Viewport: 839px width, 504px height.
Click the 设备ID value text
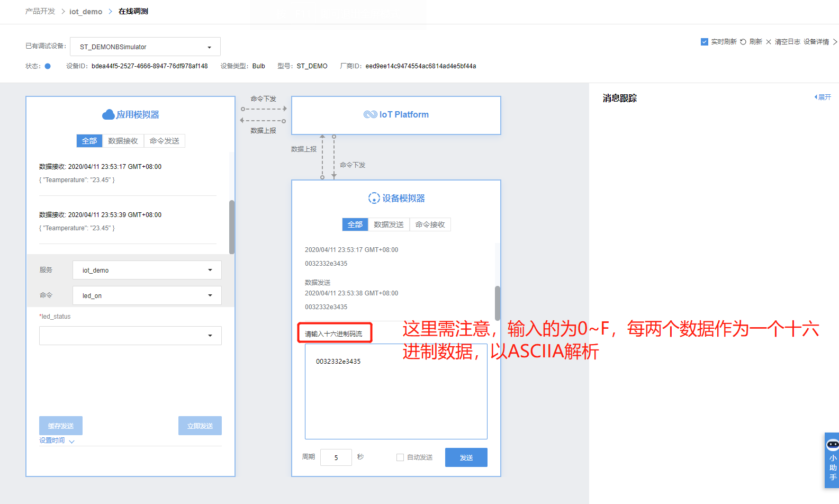coord(150,66)
